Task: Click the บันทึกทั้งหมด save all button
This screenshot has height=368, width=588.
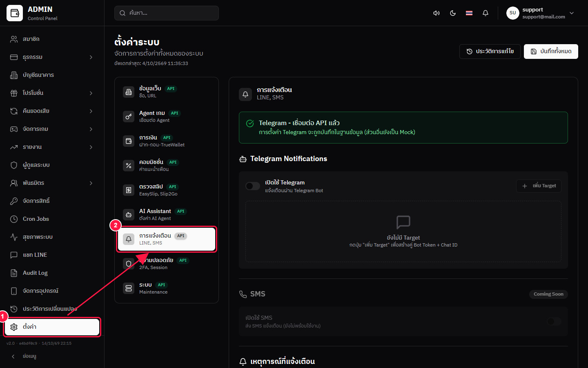Action: pos(551,52)
